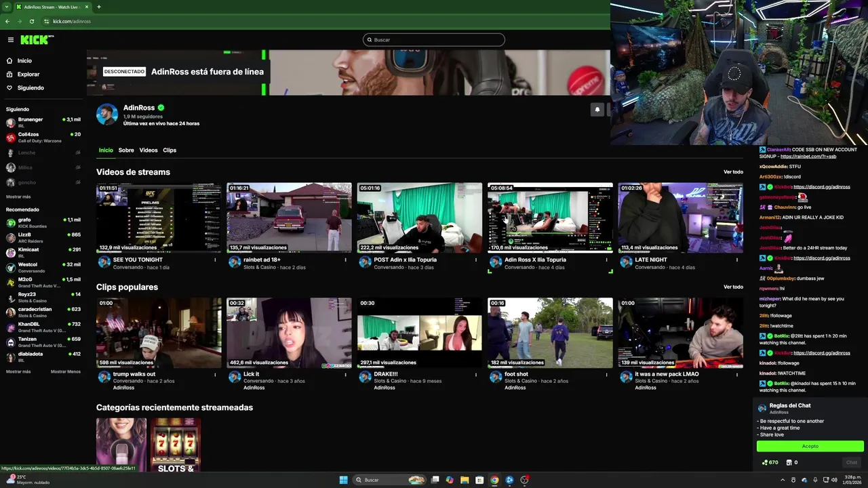Switch to Chrome on the taskbar
The image size is (868, 488).
(494, 480)
